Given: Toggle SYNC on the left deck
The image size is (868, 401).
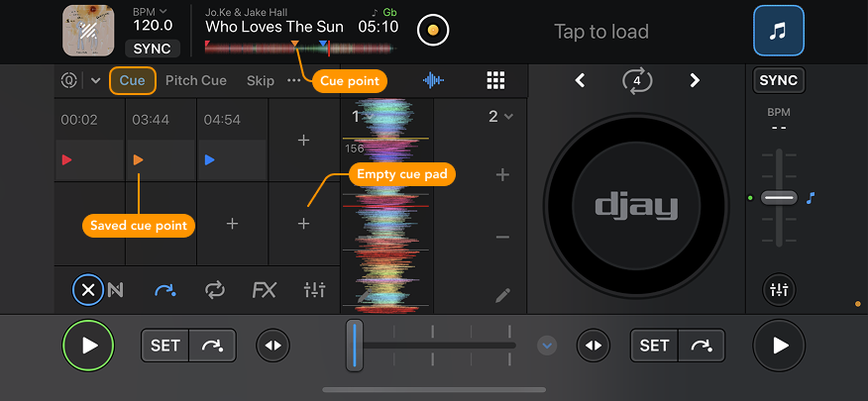Looking at the screenshot, I should pyautogui.click(x=152, y=49).
